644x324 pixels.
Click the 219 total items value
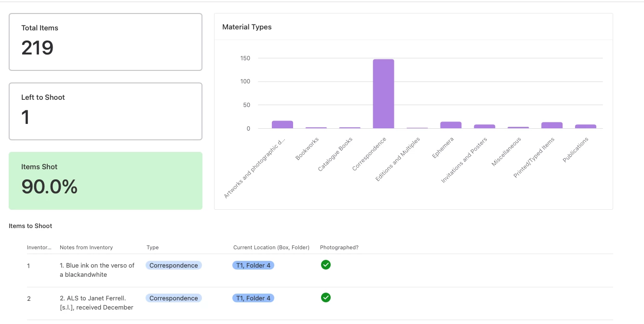click(x=38, y=48)
